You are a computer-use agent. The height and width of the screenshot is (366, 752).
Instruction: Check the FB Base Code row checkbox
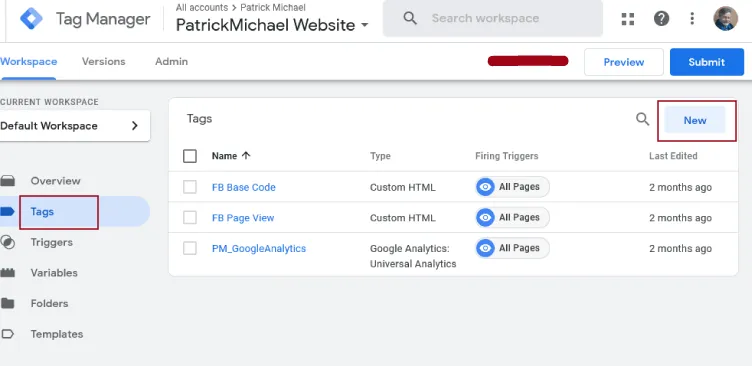click(190, 187)
